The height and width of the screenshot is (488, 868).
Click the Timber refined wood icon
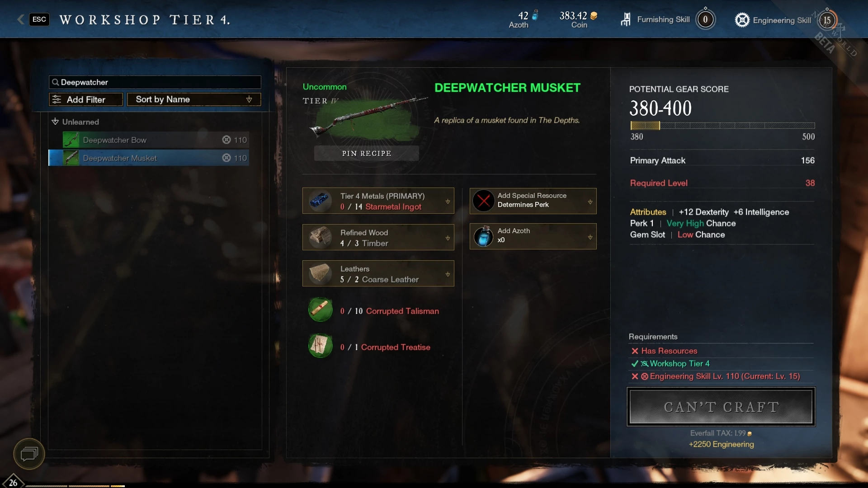pyautogui.click(x=320, y=237)
